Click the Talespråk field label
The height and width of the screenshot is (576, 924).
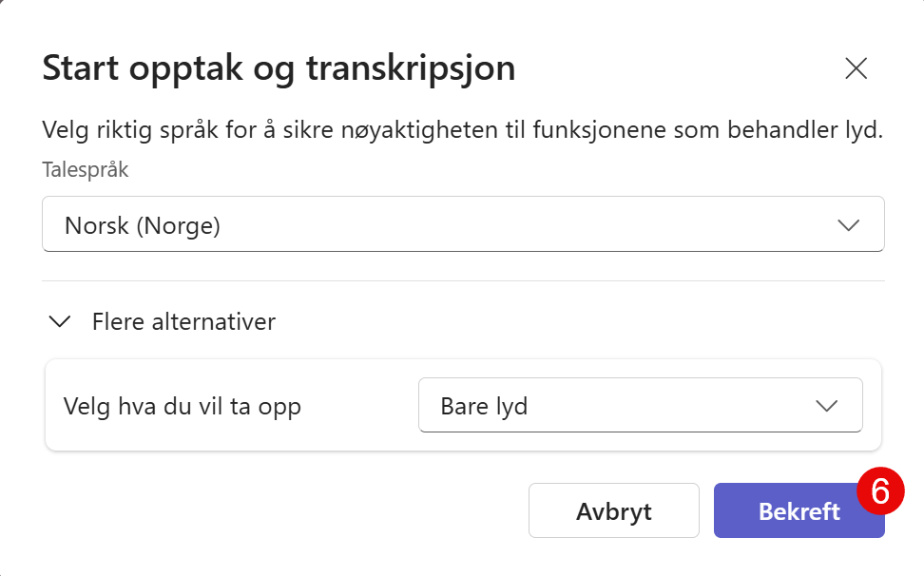tap(86, 170)
